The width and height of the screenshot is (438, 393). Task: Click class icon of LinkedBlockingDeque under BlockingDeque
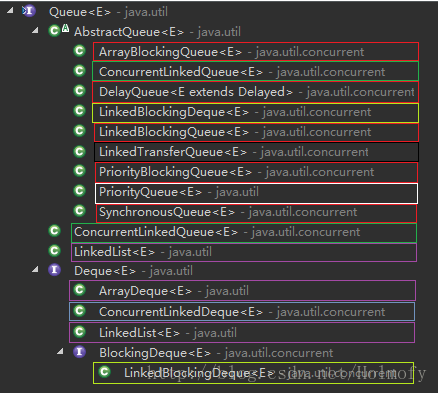coord(104,372)
